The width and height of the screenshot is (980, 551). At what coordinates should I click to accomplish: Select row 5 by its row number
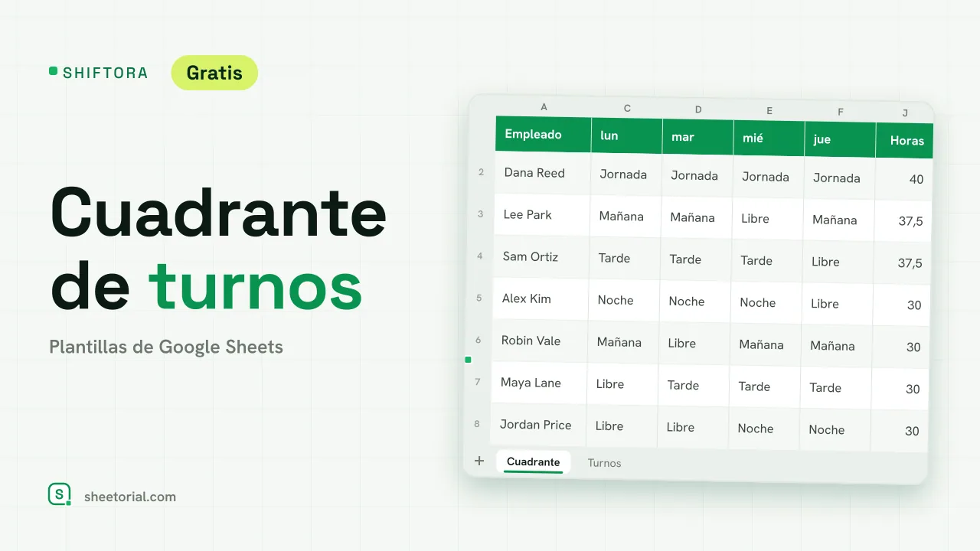pos(479,298)
